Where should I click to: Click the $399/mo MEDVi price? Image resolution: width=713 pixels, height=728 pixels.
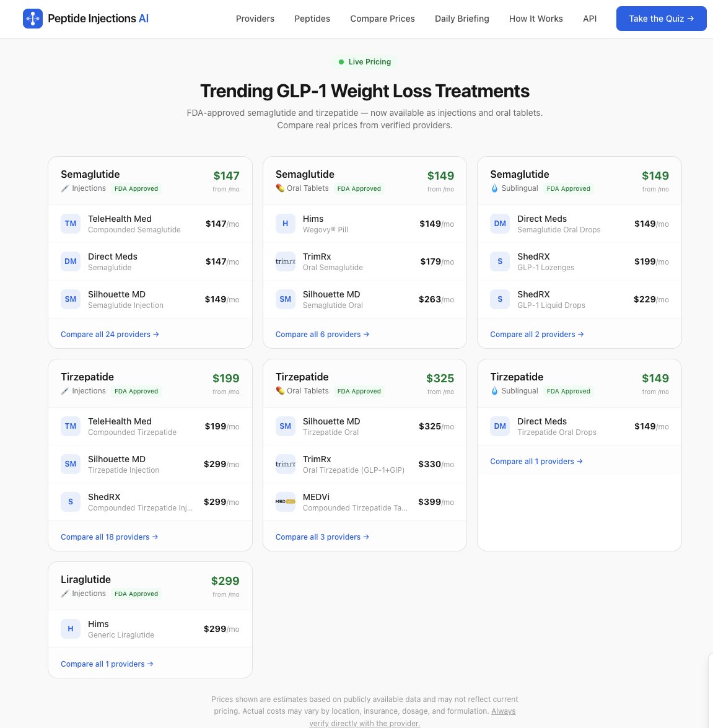(x=436, y=502)
